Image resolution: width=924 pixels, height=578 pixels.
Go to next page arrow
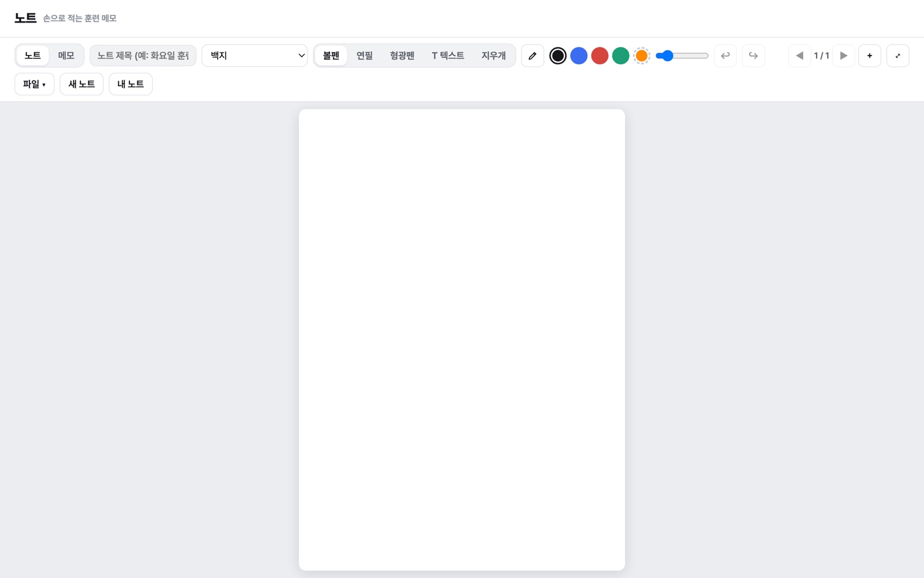pos(844,55)
